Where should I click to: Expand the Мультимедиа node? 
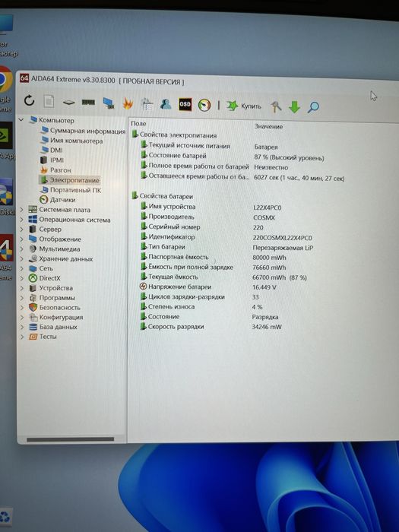pos(22,249)
